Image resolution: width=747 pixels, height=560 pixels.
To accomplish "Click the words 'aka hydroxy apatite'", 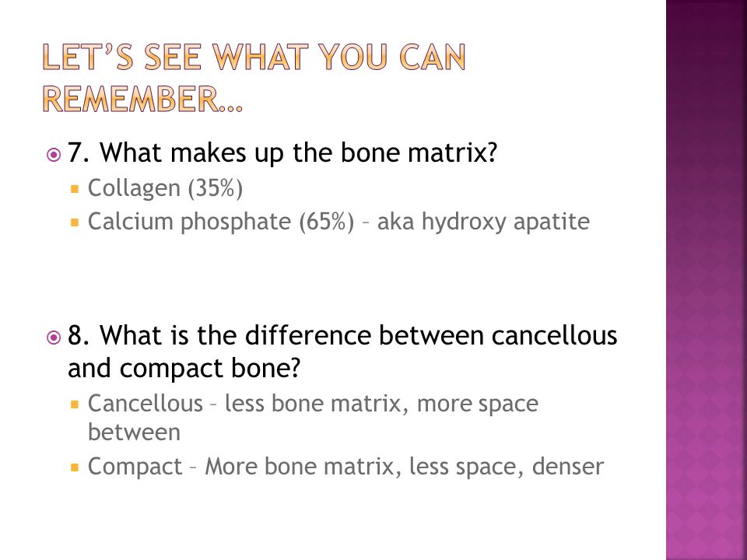I will click(x=483, y=222).
